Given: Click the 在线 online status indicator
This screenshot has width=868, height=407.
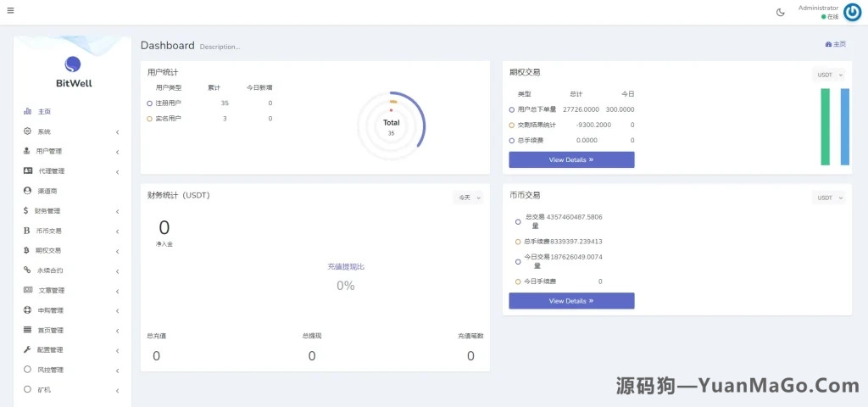Looking at the screenshot, I should coord(830,17).
